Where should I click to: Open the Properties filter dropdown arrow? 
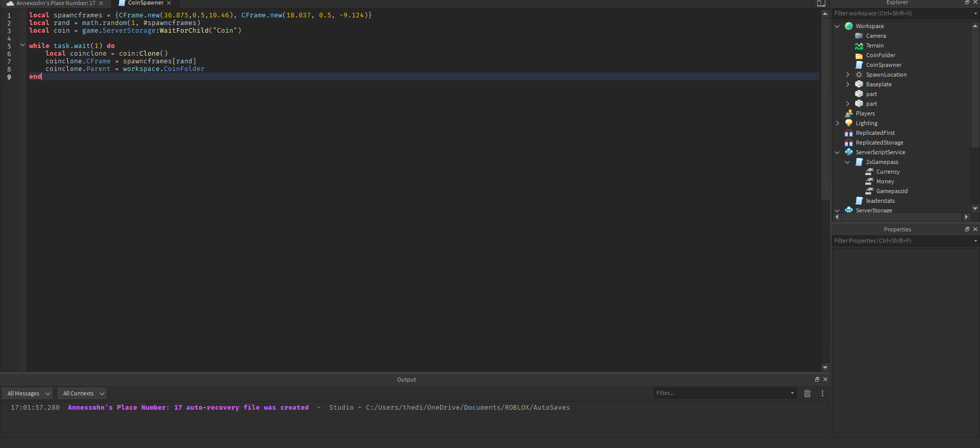point(975,241)
